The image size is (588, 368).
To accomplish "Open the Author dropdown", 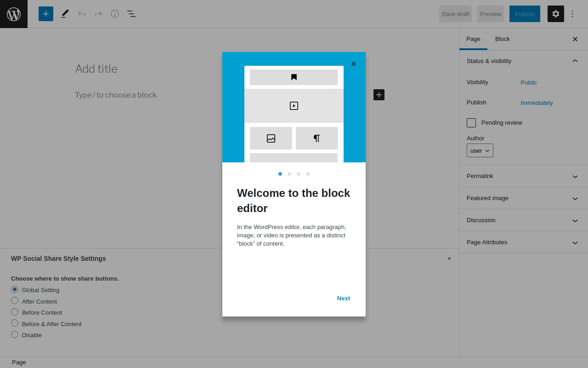I will click(x=480, y=150).
